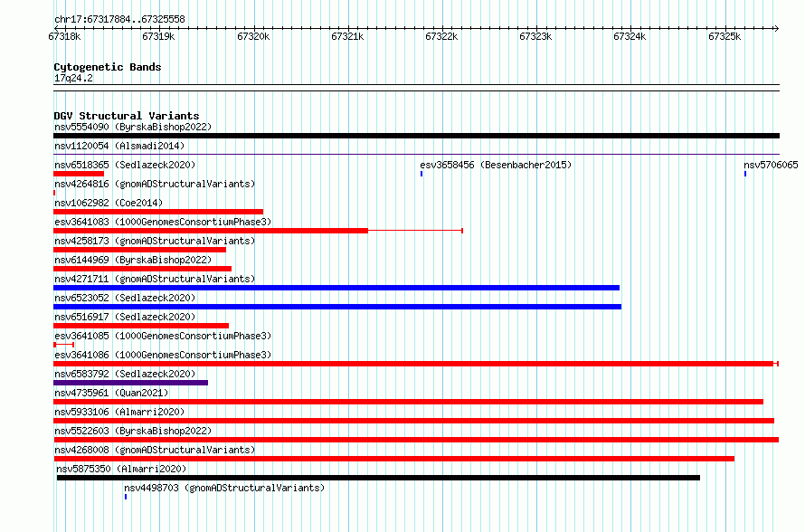
Task: Click the red bar under nsv5933106
Action: pyautogui.click(x=413, y=421)
